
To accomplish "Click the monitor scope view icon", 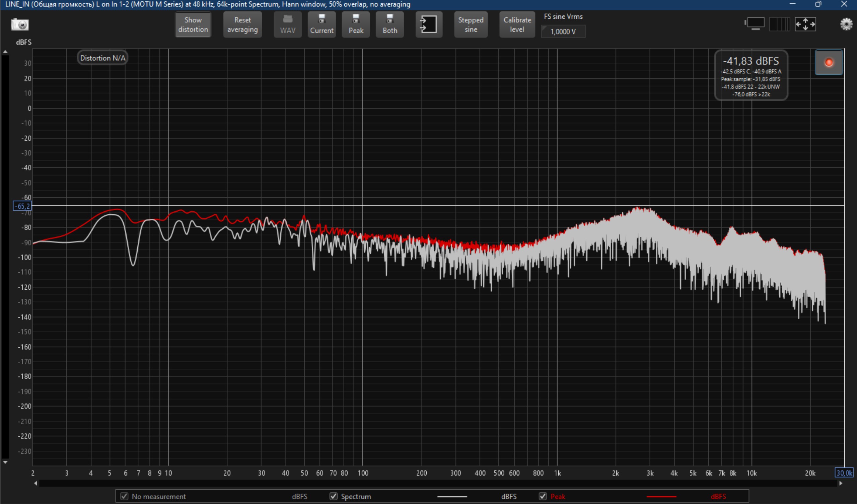I will point(755,24).
